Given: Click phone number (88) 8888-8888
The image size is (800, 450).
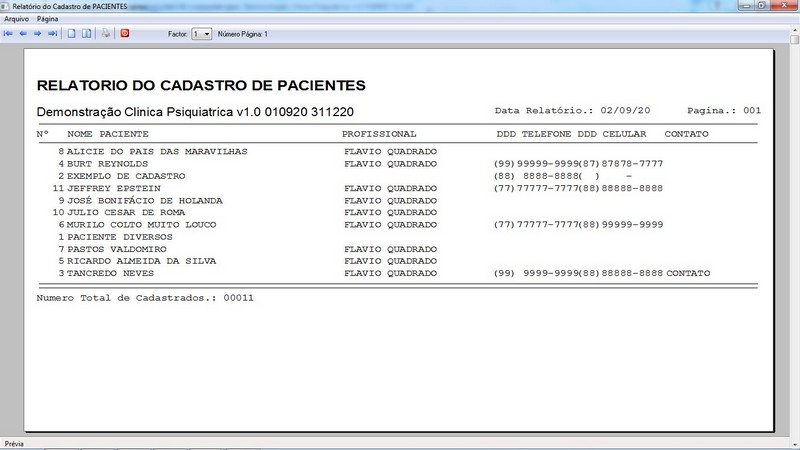Looking at the screenshot, I should coord(536,176).
